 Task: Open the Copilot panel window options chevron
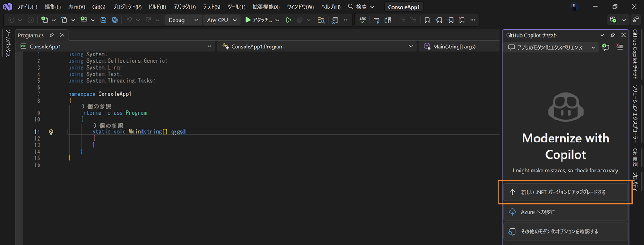pyautogui.click(x=602, y=35)
